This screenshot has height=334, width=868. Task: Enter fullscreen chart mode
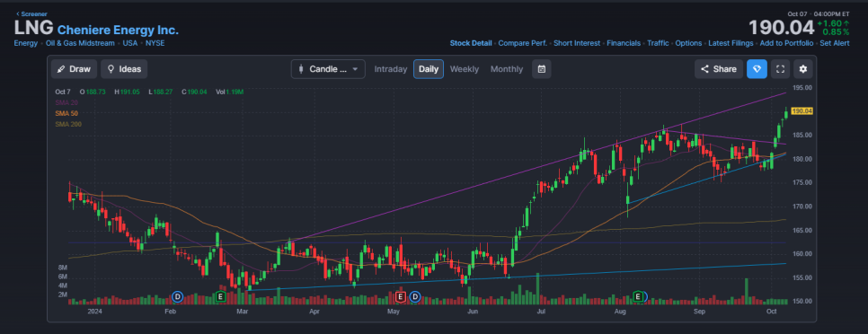tap(780, 69)
